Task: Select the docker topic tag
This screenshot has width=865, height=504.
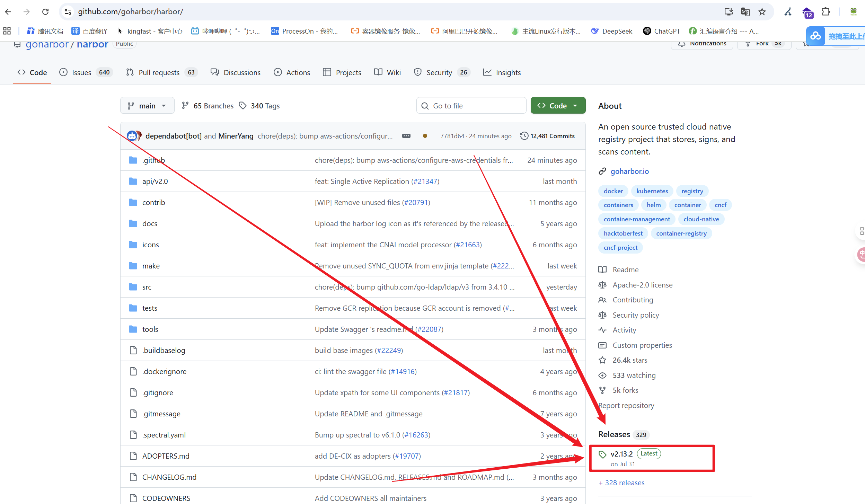Action: [613, 191]
